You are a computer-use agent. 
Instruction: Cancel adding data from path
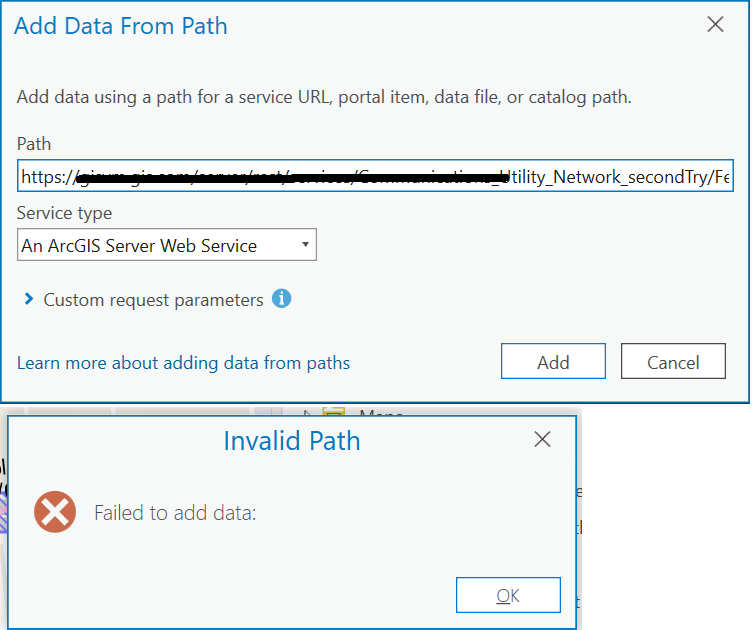[x=673, y=362]
